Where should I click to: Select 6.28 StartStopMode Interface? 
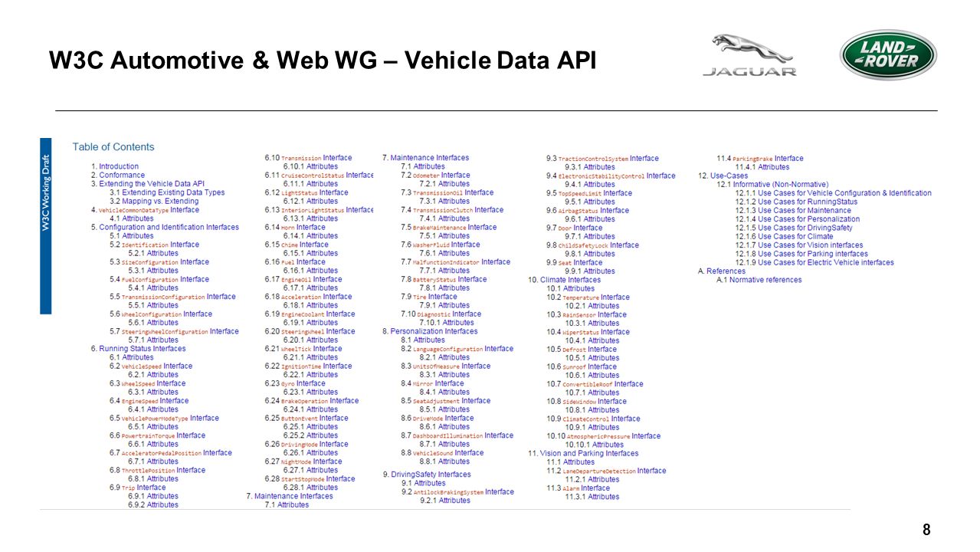click(x=310, y=479)
